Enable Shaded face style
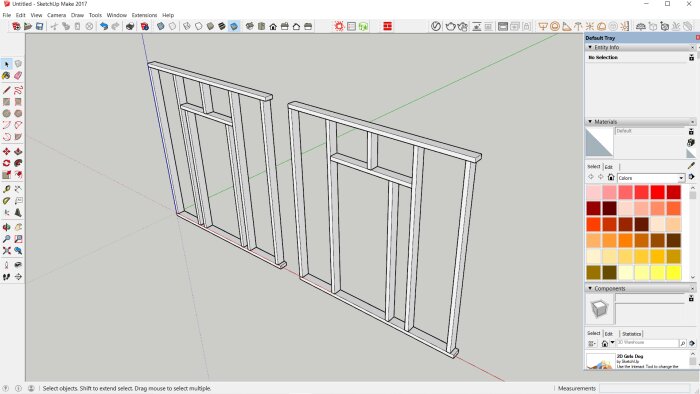 coord(210,26)
